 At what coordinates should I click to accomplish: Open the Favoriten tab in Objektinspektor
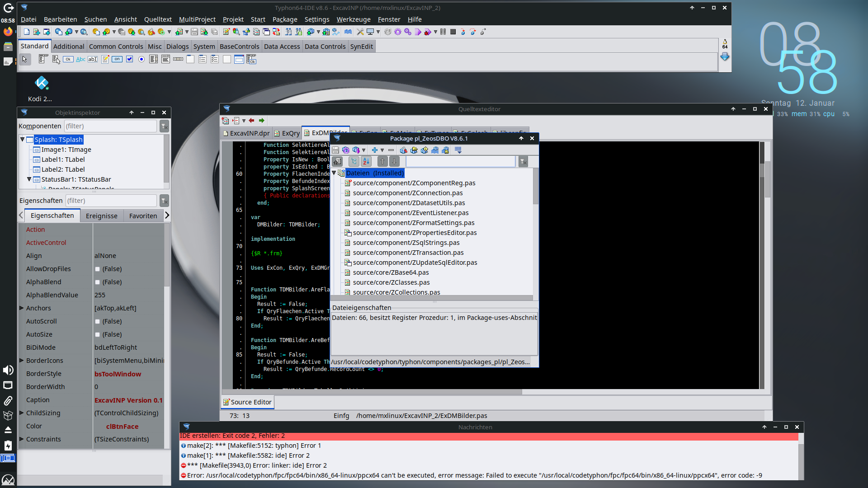point(143,216)
